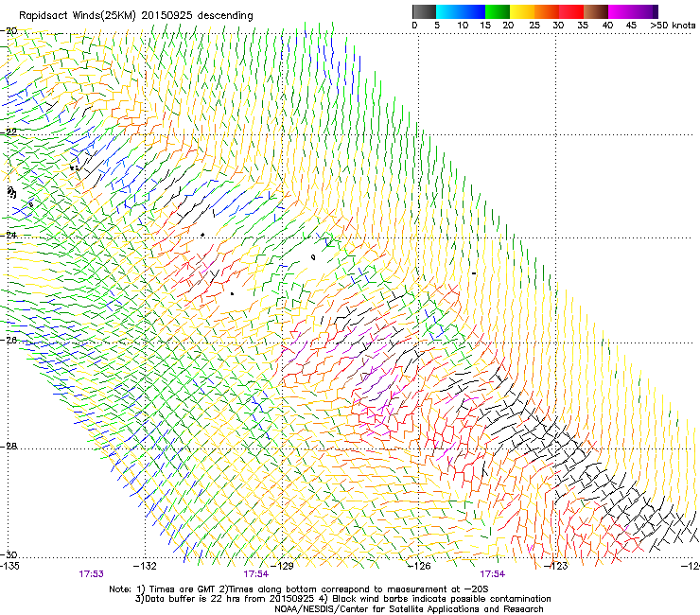Viewport: 700px width, 615px height.
Task: Select the magenta-purple 40–50 knots color segment
Action: tap(633, 11)
